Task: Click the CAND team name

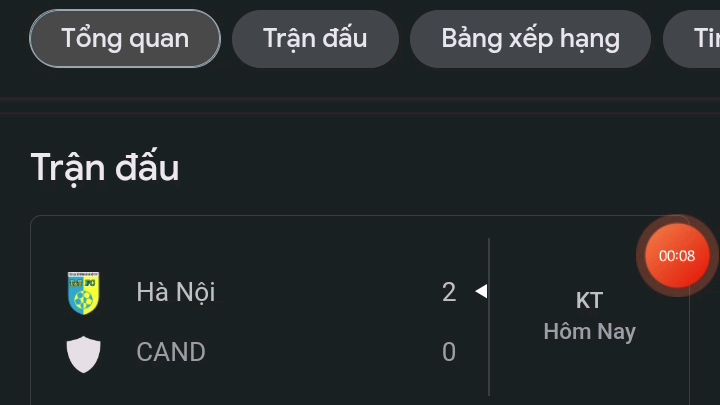Action: 171,352
